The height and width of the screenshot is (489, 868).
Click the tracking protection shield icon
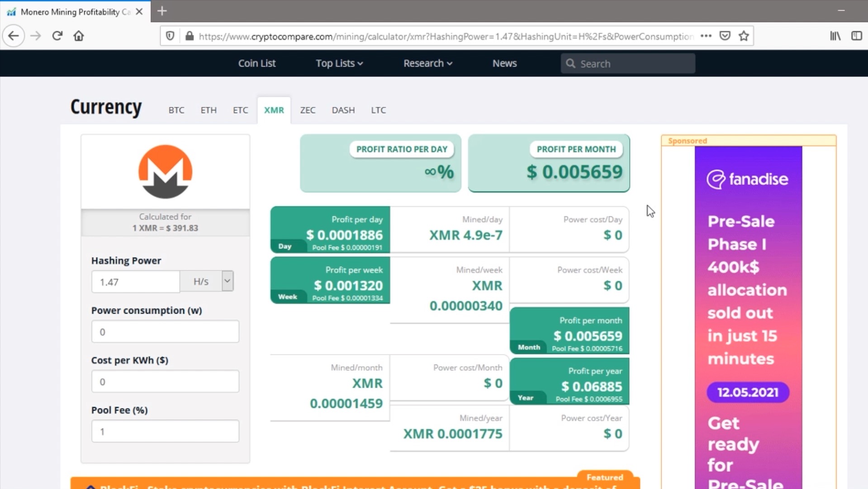(170, 36)
